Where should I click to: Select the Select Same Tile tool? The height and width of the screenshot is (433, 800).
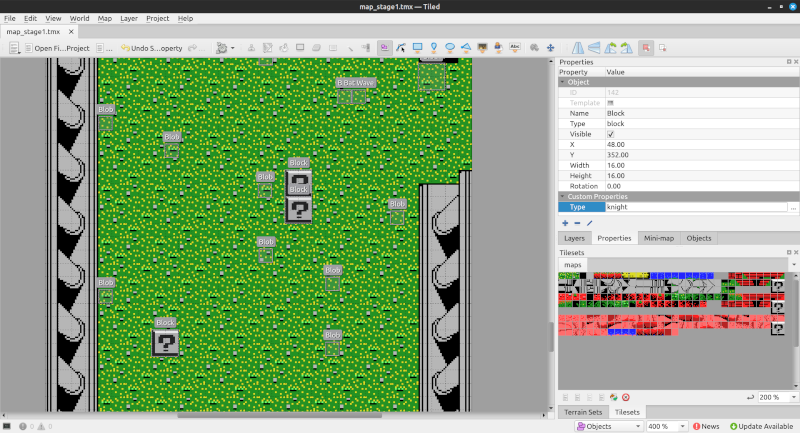366,48
